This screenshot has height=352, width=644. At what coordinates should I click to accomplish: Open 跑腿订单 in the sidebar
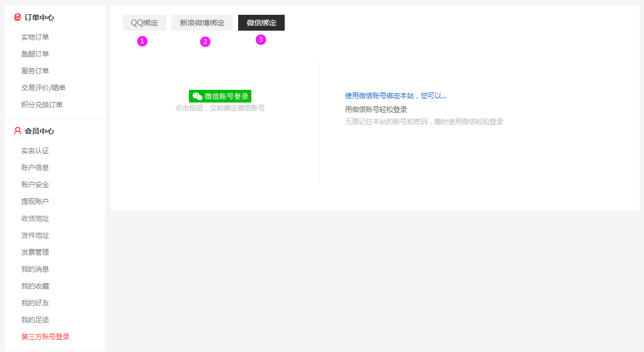click(x=35, y=54)
